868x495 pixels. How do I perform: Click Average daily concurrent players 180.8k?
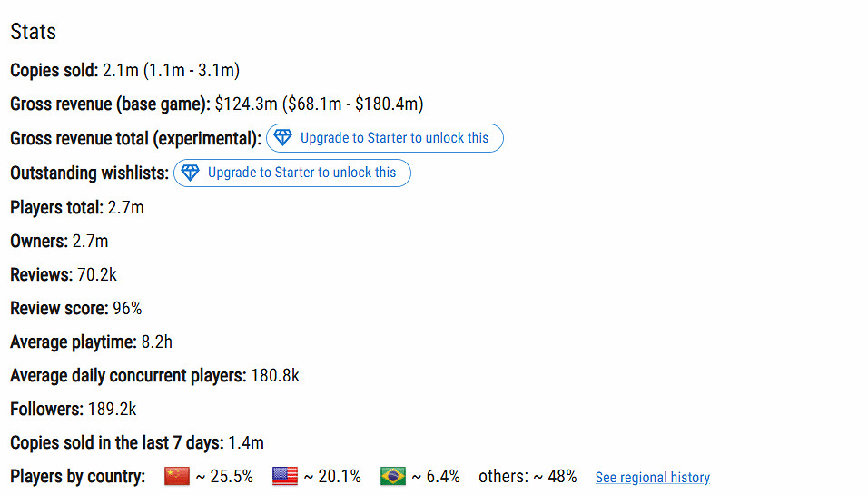(274, 376)
